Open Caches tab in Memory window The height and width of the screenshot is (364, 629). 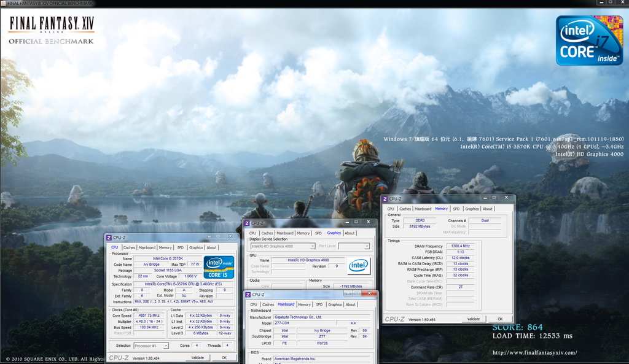pyautogui.click(x=405, y=209)
